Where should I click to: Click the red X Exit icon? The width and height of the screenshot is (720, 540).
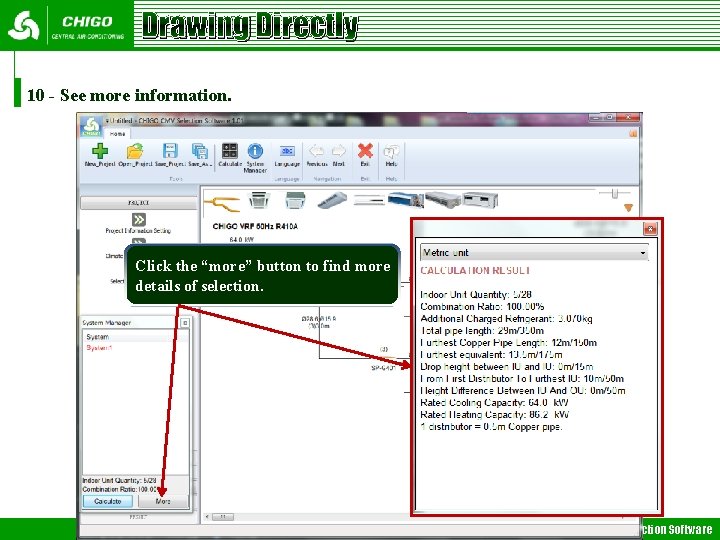[365, 151]
